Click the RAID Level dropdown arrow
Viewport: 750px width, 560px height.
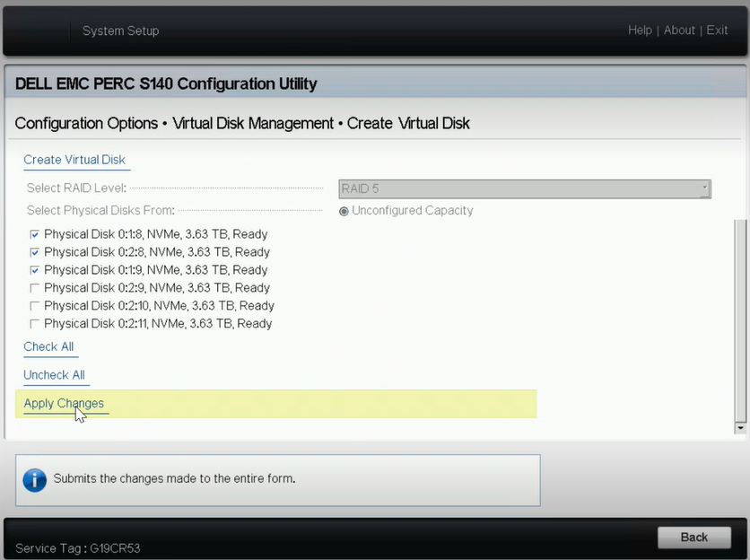pyautogui.click(x=704, y=188)
